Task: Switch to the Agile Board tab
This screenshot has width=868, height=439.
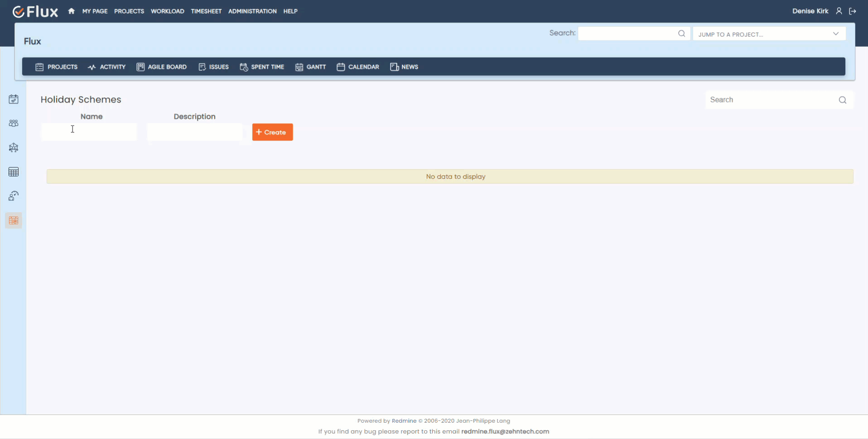Action: [x=162, y=67]
